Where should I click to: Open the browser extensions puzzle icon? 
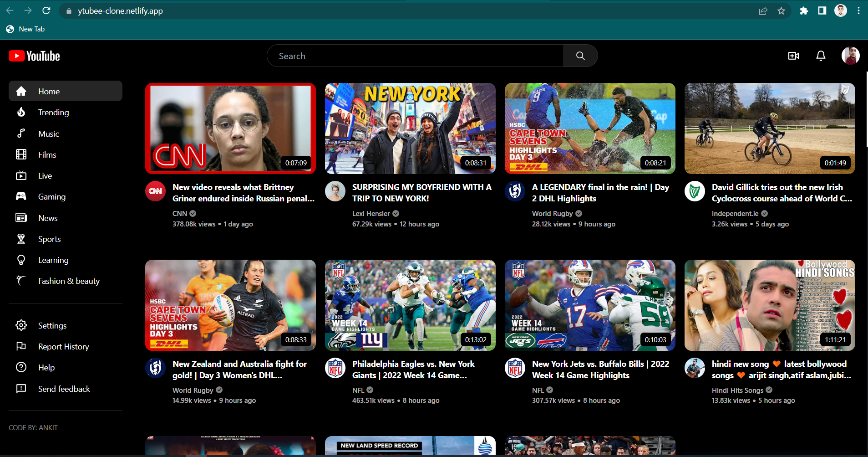[804, 10]
